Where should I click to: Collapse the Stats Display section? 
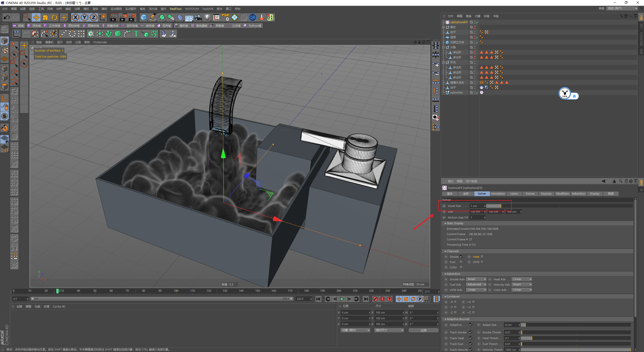click(445, 223)
